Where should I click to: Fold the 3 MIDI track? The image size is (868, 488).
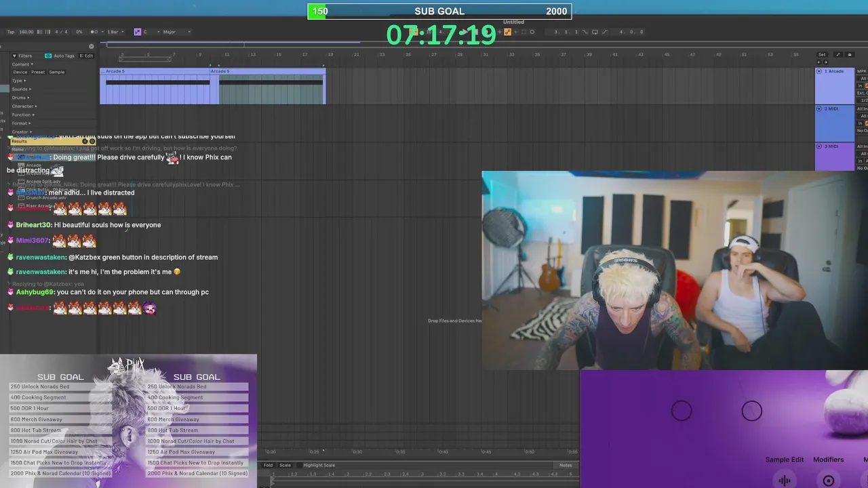tap(818, 146)
